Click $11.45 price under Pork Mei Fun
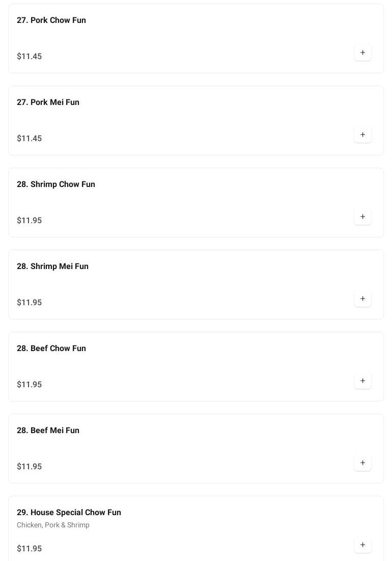 30,139
